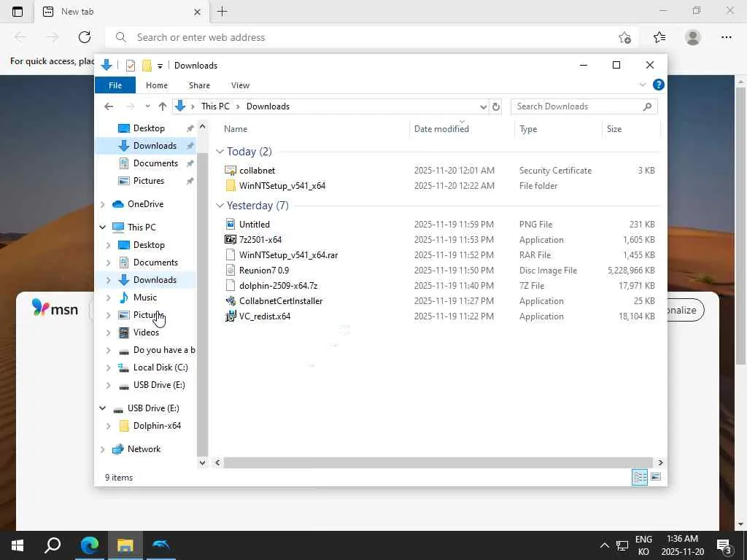Select the CollabnetCertInstaller application icon
This screenshot has height=560, width=747.
tap(230, 301)
